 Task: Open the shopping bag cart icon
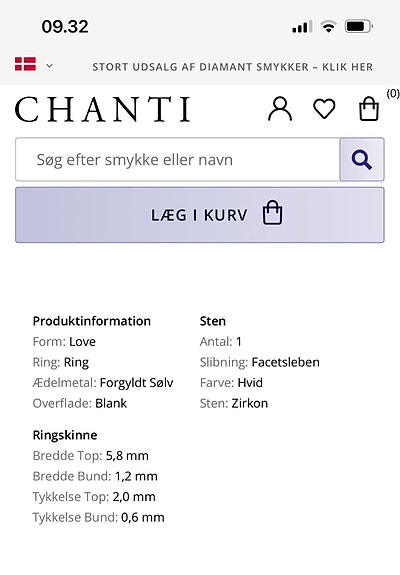(x=368, y=109)
